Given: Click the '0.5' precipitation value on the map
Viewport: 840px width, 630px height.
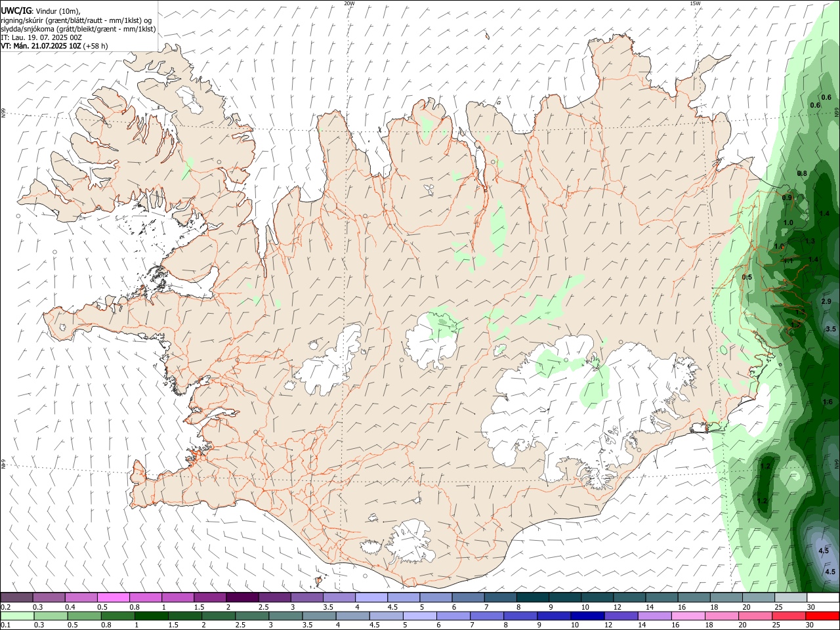Looking at the screenshot, I should 747,277.
